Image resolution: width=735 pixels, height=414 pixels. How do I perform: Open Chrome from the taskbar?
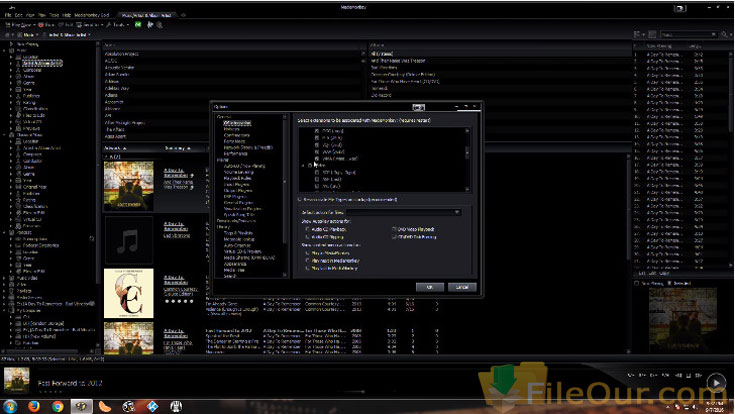58,406
